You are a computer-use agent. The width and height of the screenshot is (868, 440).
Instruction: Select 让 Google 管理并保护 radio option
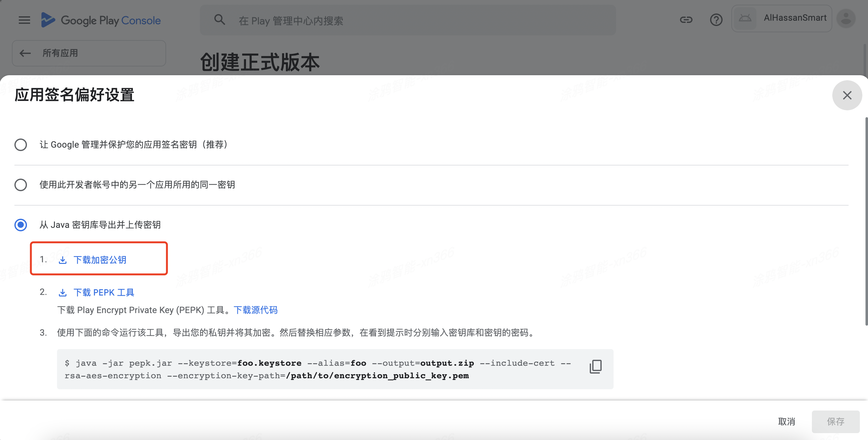[21, 144]
